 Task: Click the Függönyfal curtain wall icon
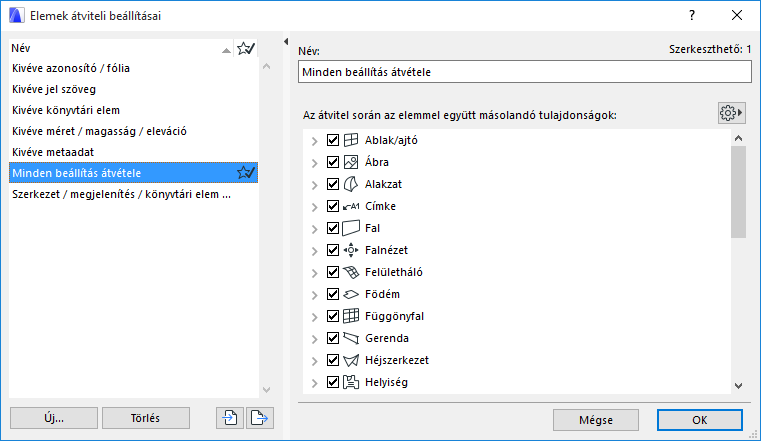(x=351, y=316)
